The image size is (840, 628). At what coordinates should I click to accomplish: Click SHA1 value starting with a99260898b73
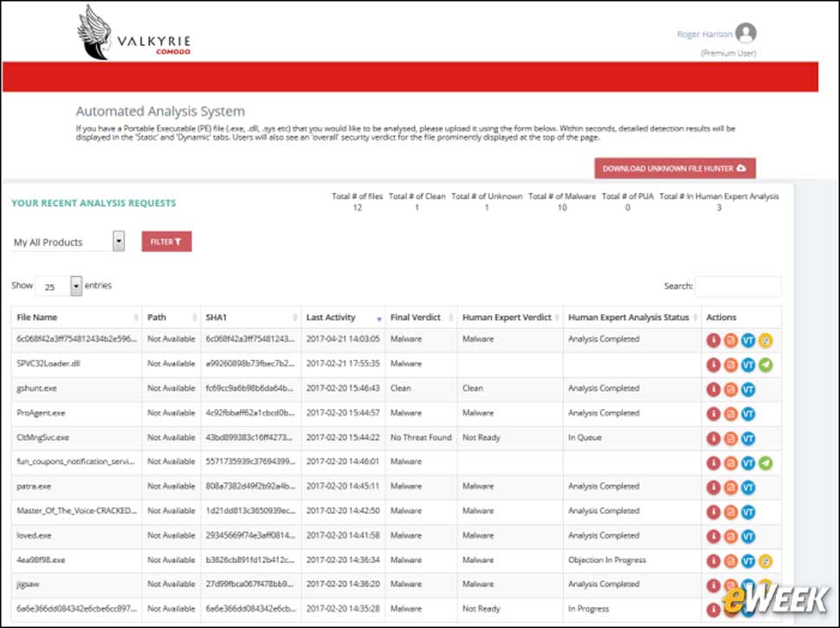(x=250, y=363)
